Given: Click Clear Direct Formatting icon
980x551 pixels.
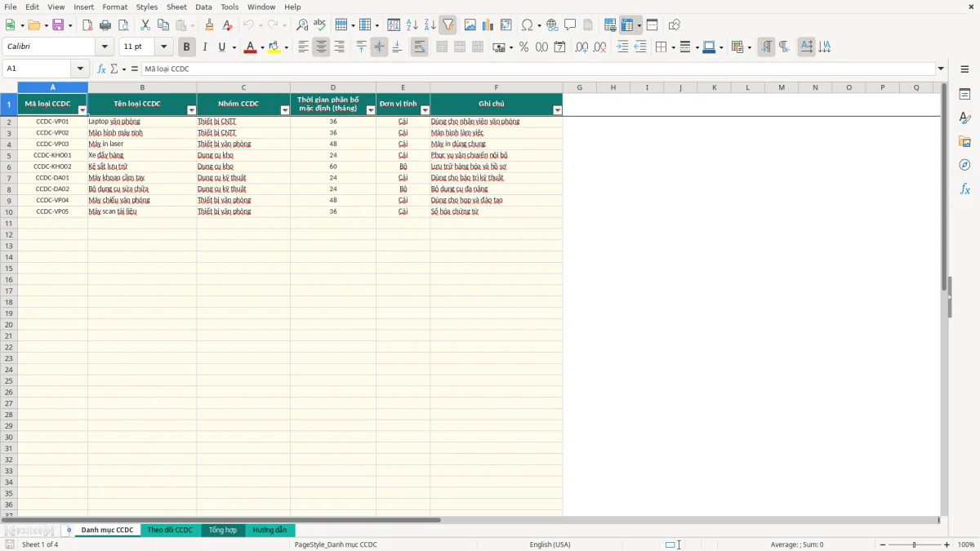Looking at the screenshot, I should coord(228,25).
